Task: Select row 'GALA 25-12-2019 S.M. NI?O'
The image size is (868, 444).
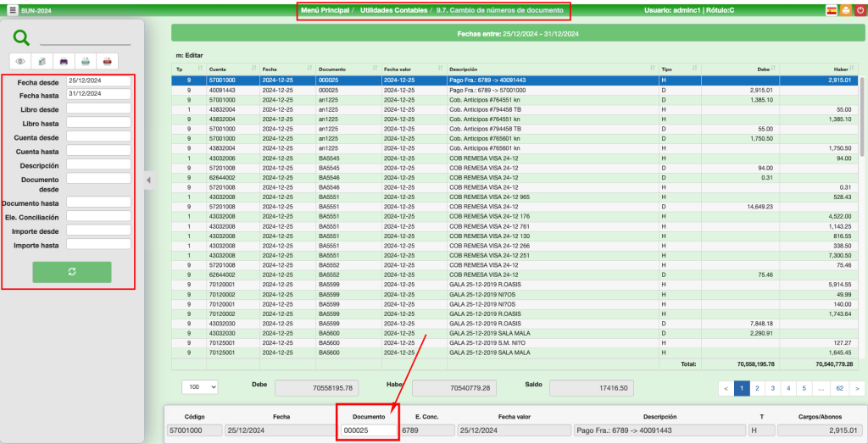Action: point(515,342)
